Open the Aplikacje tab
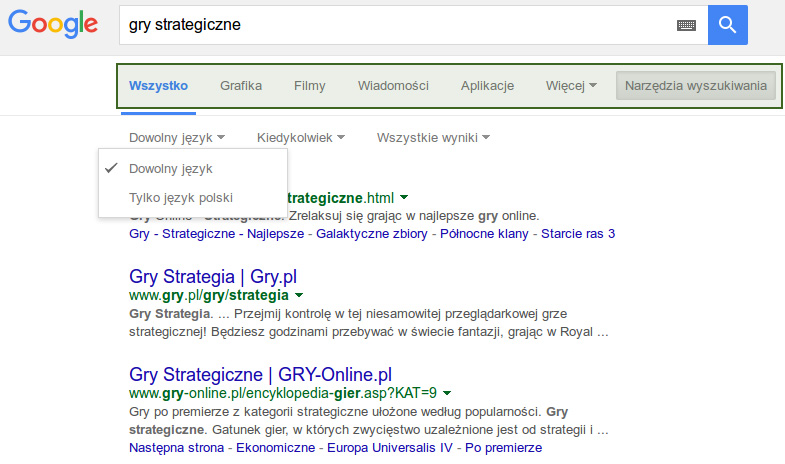Image resolution: width=785 pixels, height=464 pixels. coord(487,86)
